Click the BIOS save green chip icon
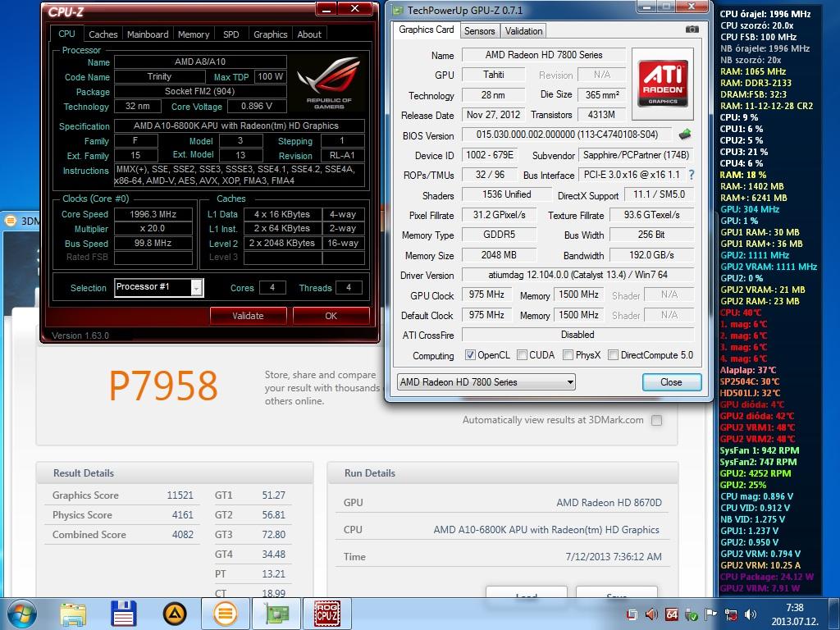Screen dimensions: 840x630 (x=684, y=135)
